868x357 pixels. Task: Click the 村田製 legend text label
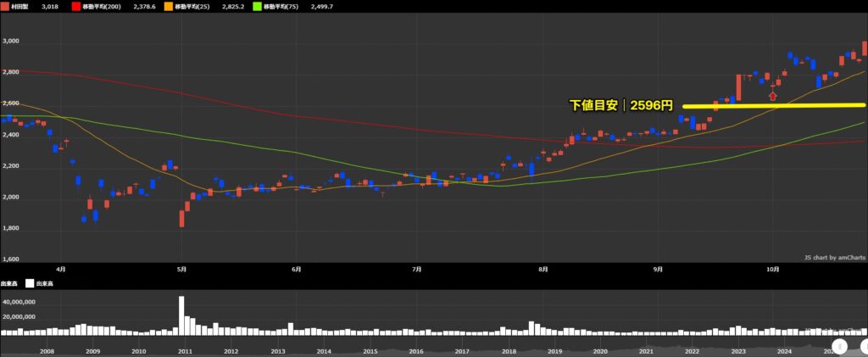coord(22,5)
